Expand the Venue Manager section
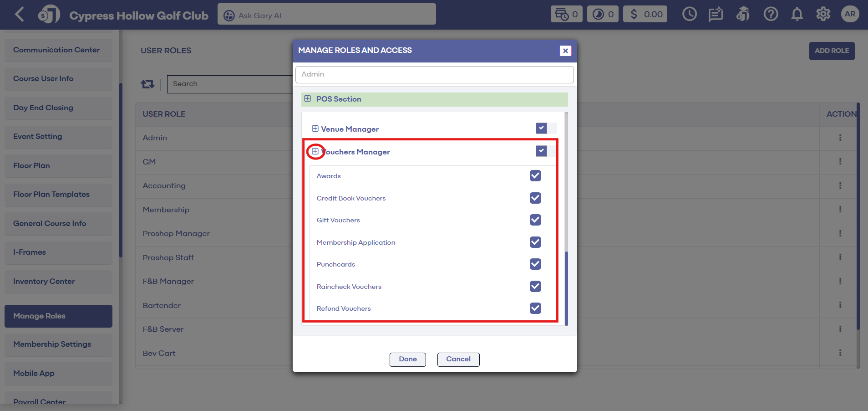The height and width of the screenshot is (411, 868). pyautogui.click(x=315, y=129)
